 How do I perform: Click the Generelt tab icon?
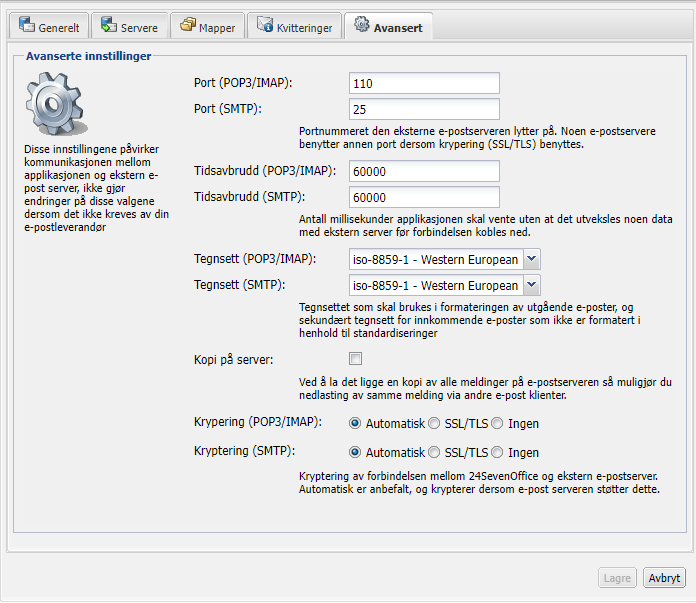[x=27, y=25]
